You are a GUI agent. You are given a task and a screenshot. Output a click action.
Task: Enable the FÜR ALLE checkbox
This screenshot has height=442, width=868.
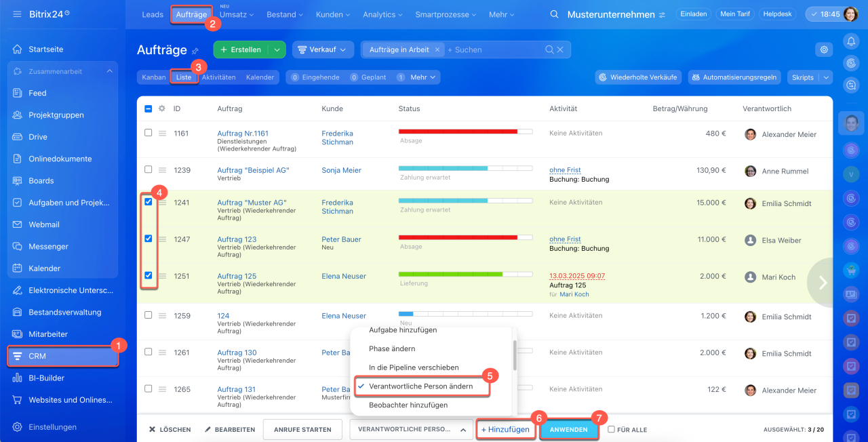[x=611, y=429]
